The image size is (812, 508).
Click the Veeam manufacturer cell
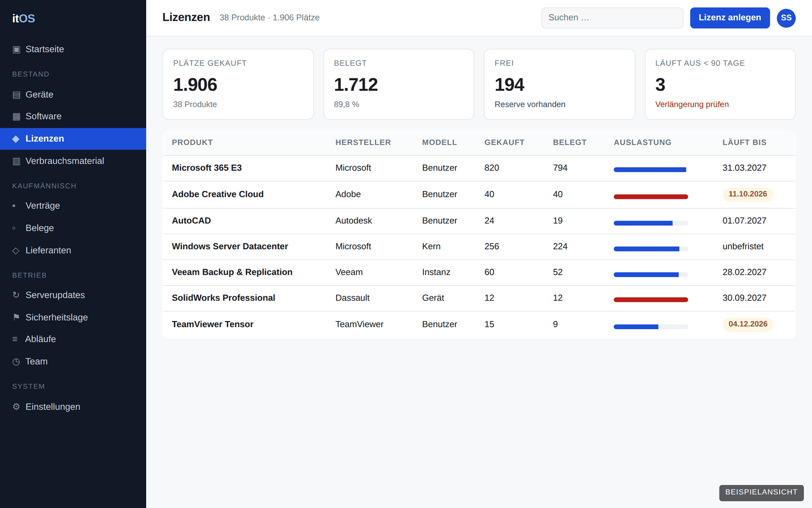[349, 272]
